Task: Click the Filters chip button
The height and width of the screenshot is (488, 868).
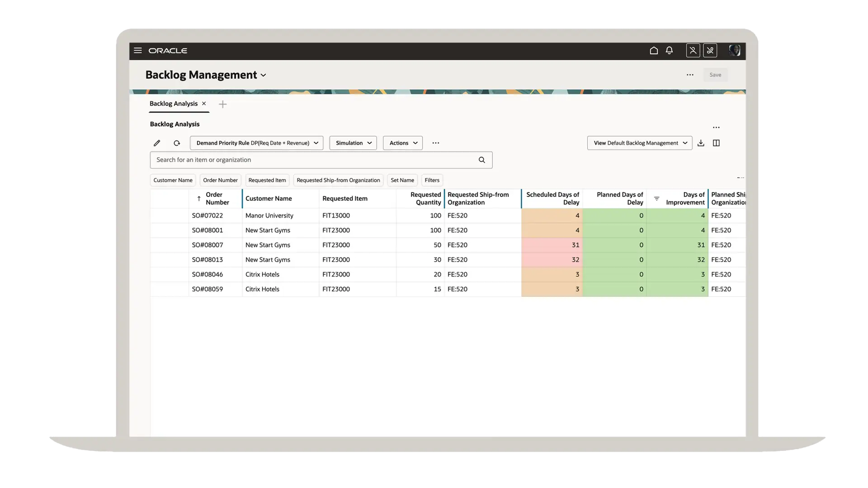Action: [432, 180]
